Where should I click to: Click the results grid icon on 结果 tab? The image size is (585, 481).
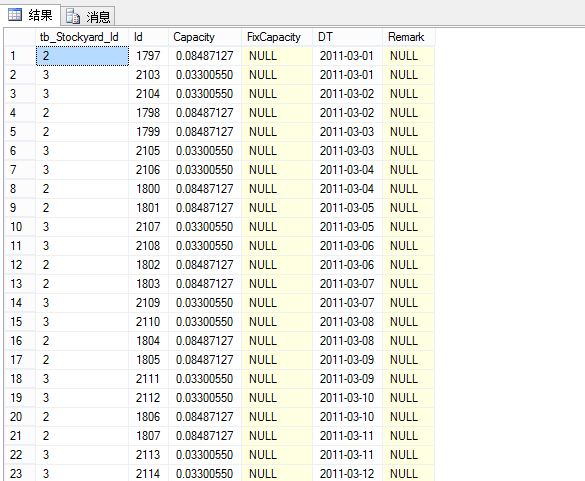pyautogui.click(x=15, y=15)
